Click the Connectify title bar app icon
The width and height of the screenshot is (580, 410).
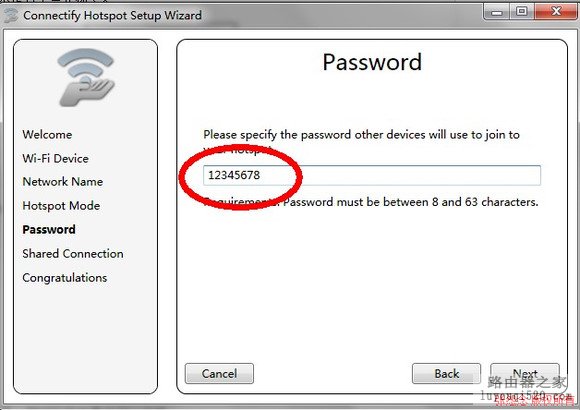[11, 15]
